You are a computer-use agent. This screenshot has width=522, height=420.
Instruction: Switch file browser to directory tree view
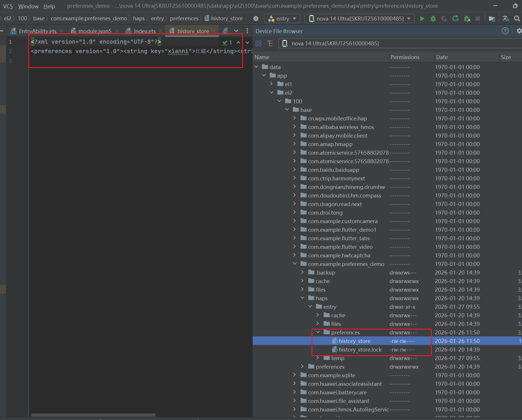pyautogui.click(x=270, y=43)
